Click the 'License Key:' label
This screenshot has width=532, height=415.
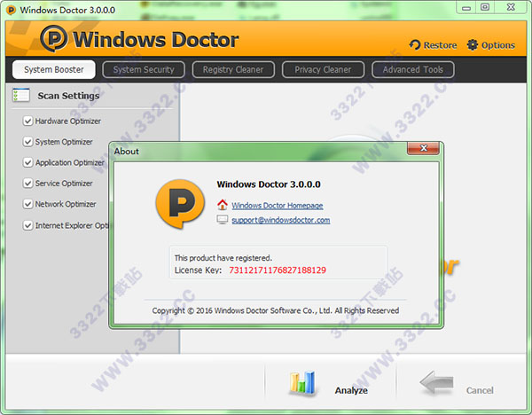pos(198,270)
